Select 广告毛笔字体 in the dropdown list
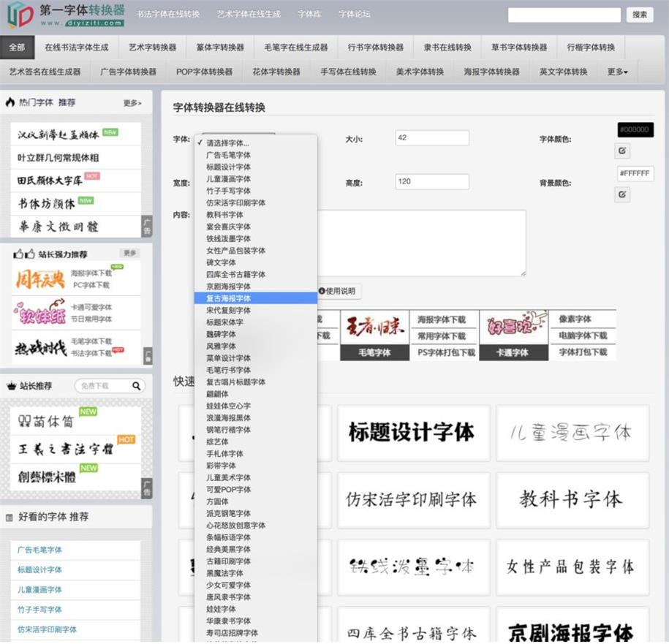The image size is (669, 644). click(x=256, y=155)
